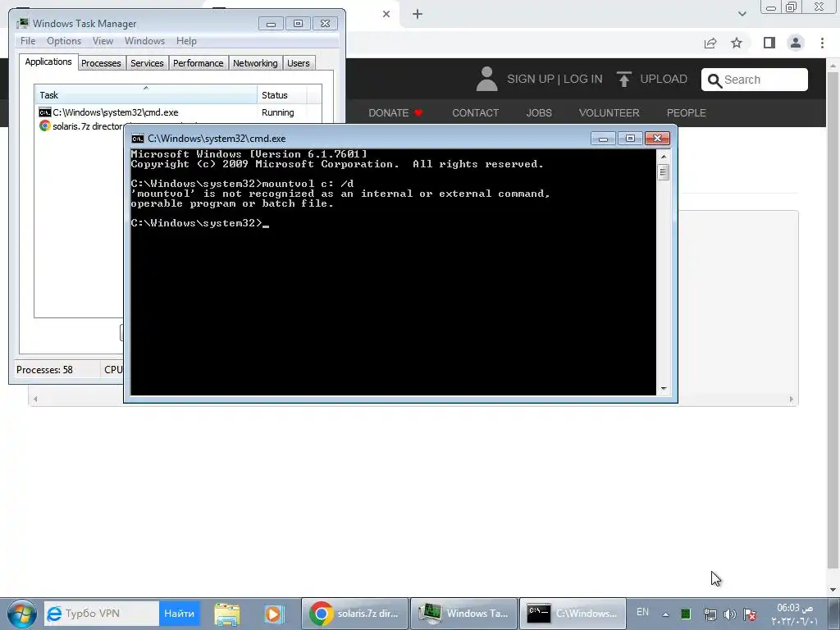Open the PEOPLE link

point(687,113)
